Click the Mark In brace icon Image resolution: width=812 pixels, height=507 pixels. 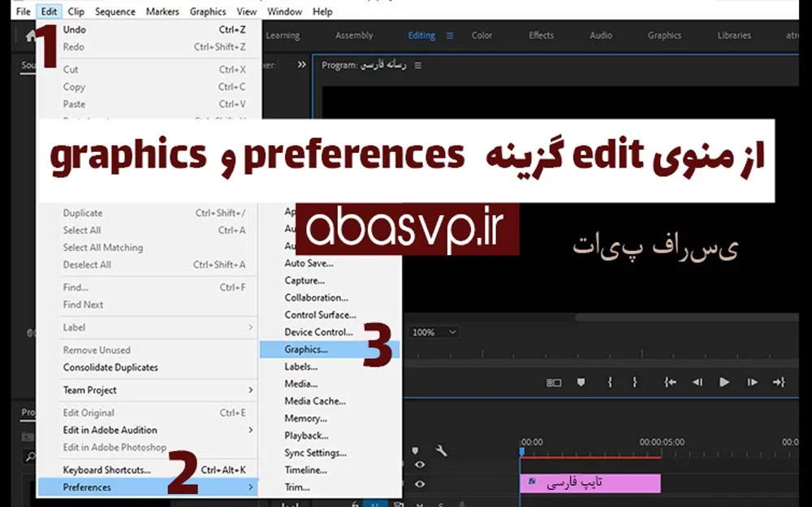coord(610,382)
